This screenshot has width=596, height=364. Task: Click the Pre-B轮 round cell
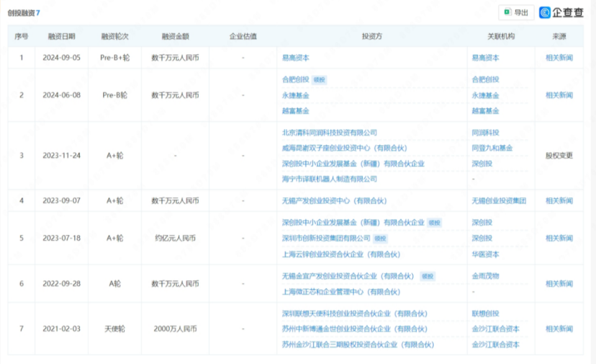click(x=115, y=95)
